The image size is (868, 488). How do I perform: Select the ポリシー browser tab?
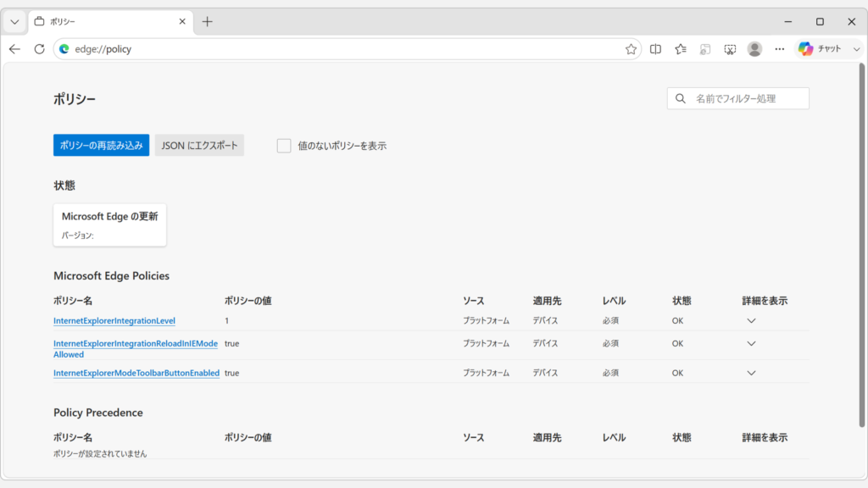[x=110, y=21]
